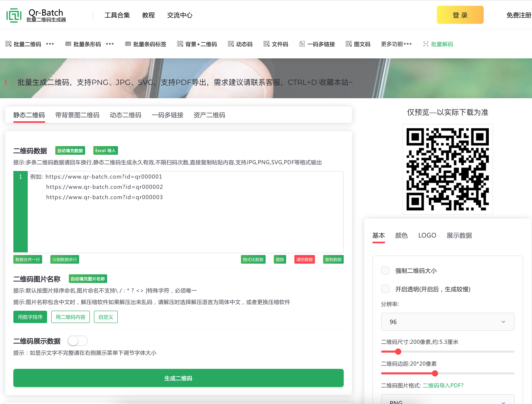Switch to the 动态二维码 tab
The image size is (532, 404).
[x=125, y=115]
